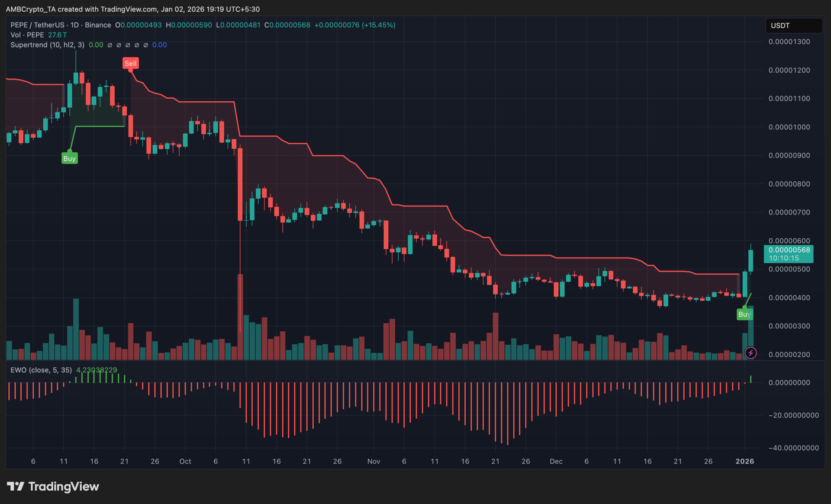
Task: Click the volume value 27.6 T
Action: click(57, 35)
